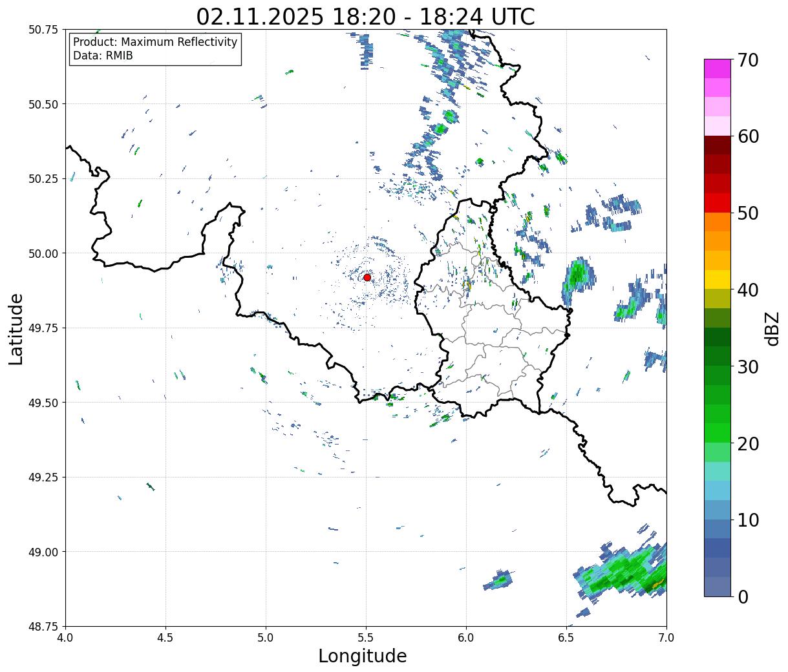
Task: Click the 60 tick label on the colorbar
Action: 747,136
